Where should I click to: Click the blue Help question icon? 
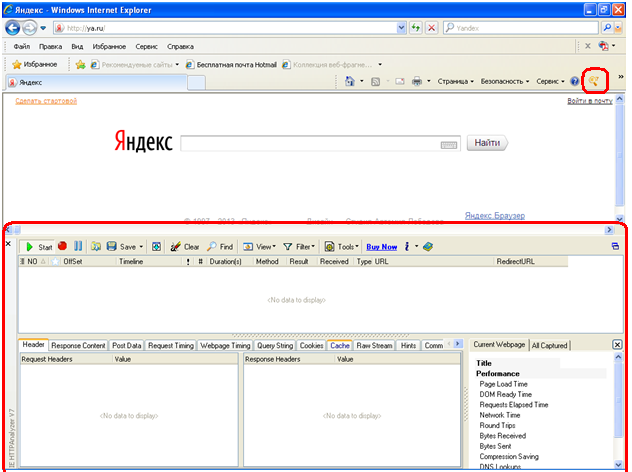(574, 81)
